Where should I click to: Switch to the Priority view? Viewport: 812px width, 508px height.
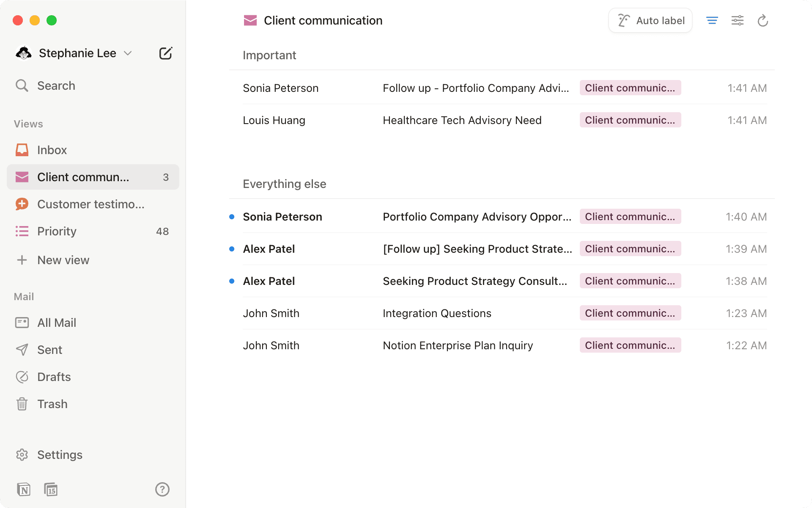click(56, 231)
